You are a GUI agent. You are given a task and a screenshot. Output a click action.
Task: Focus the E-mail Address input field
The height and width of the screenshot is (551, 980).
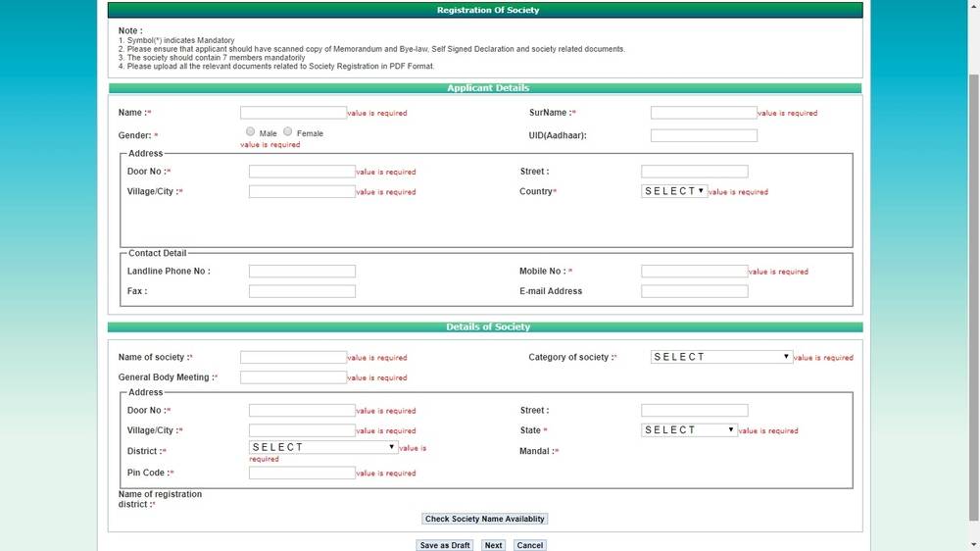tap(695, 291)
